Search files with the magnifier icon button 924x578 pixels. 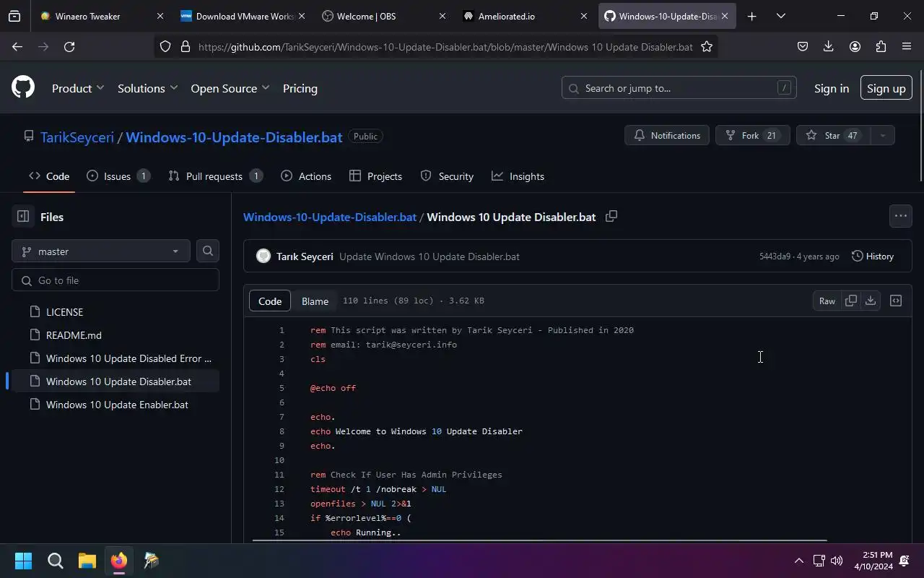pyautogui.click(x=208, y=251)
